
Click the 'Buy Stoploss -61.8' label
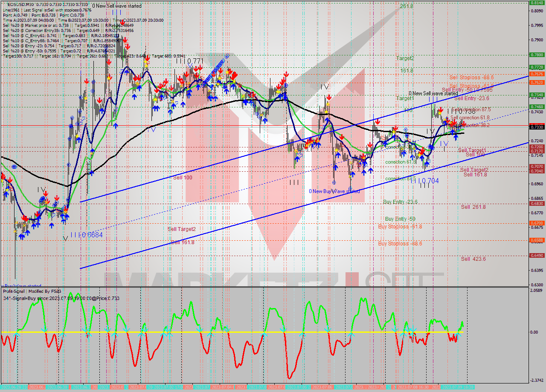pyautogui.click(x=400, y=226)
